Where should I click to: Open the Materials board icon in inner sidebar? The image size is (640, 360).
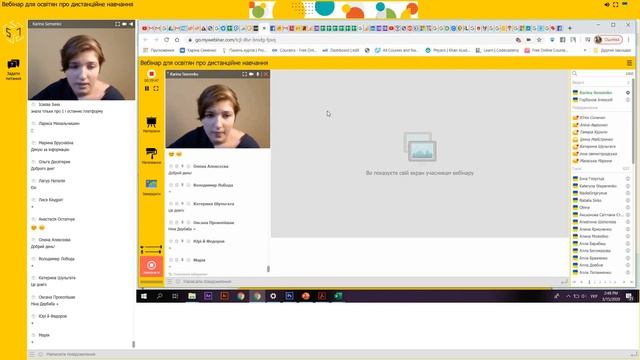[151, 124]
